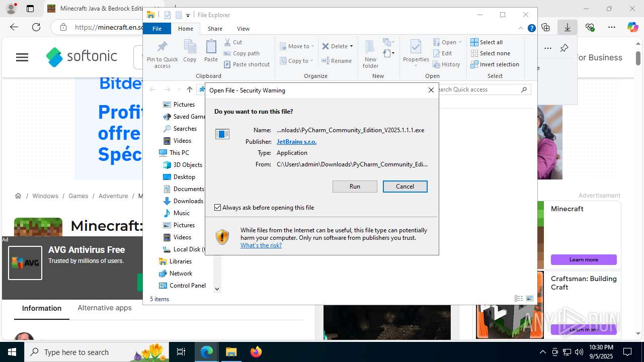Open the Windows Start menu
This screenshot has width=644, height=362.
click(12, 352)
